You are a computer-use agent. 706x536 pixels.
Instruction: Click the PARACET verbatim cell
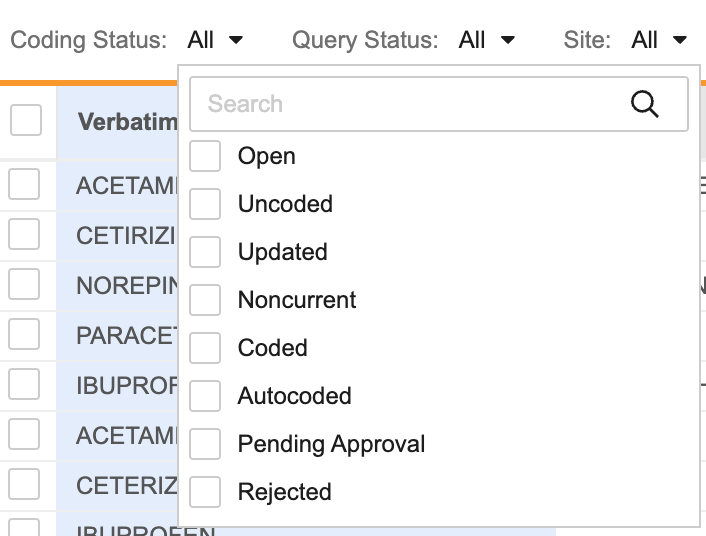[125, 335]
